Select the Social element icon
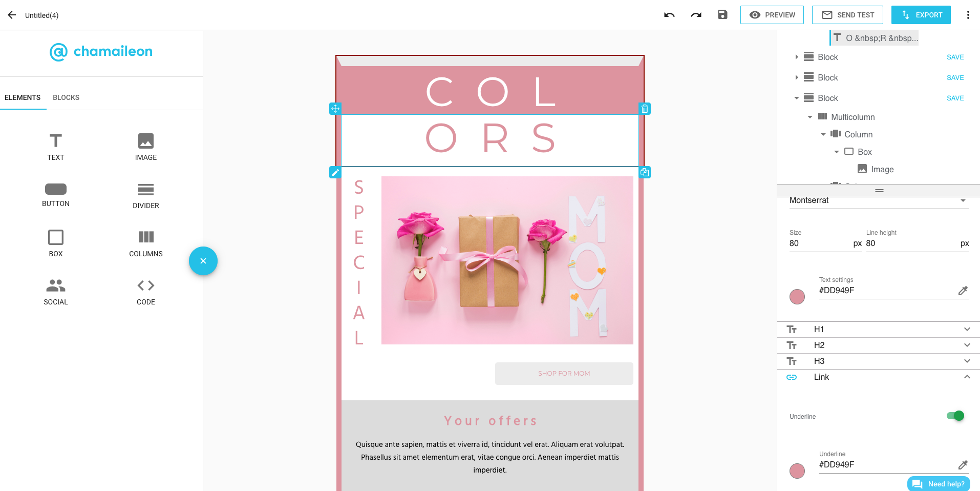This screenshot has height=491, width=980. (56, 285)
